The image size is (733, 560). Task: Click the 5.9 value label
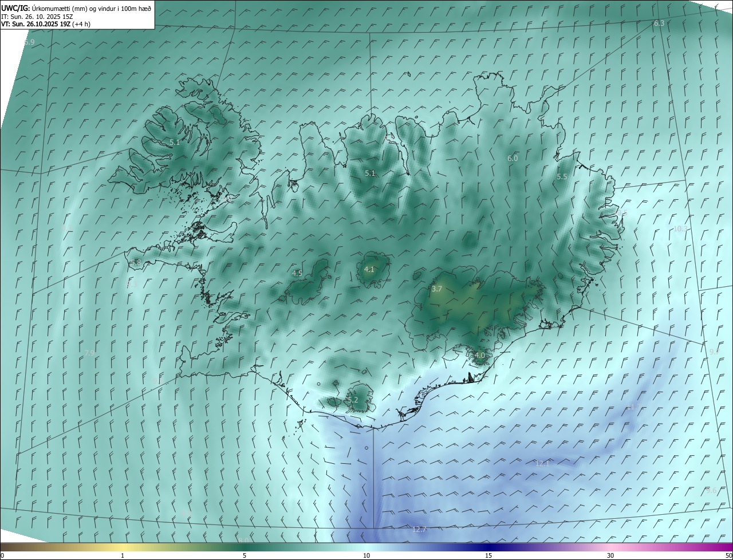(29, 42)
